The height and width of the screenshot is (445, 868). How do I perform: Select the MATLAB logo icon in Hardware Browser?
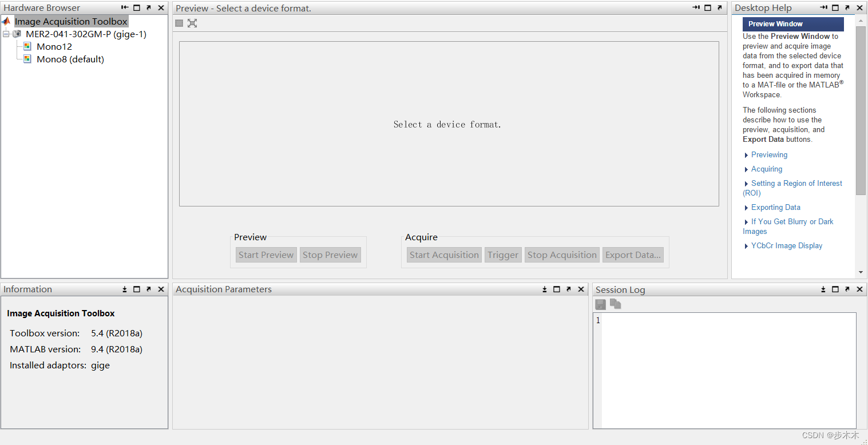click(x=6, y=21)
